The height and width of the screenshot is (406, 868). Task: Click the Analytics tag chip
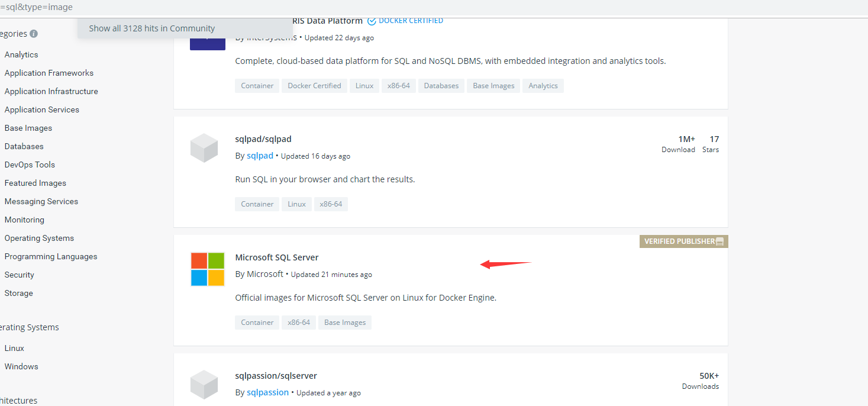click(543, 86)
